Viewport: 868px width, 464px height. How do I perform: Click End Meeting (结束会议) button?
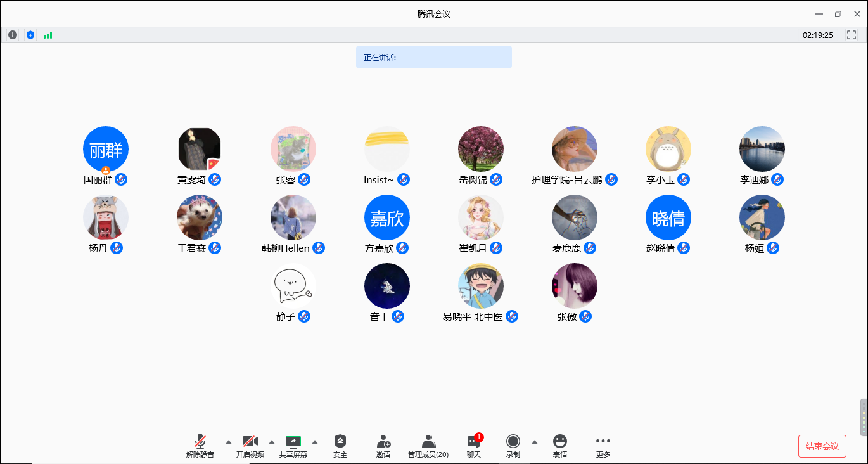point(822,446)
